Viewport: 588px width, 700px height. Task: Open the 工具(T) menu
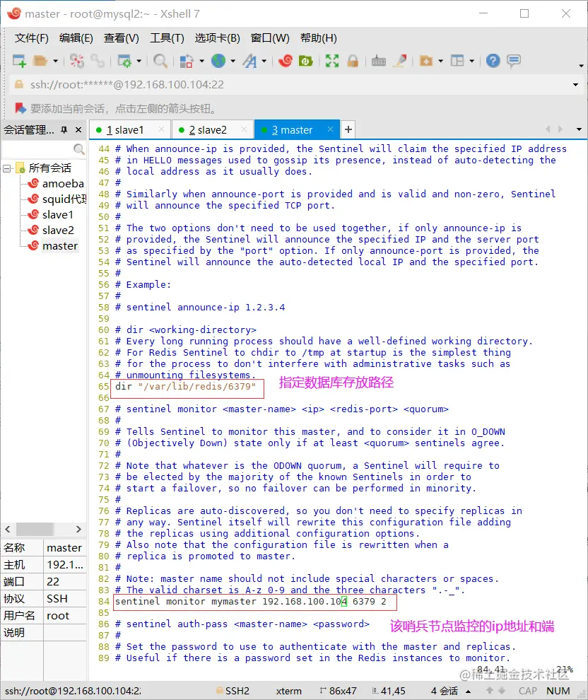[167, 38]
